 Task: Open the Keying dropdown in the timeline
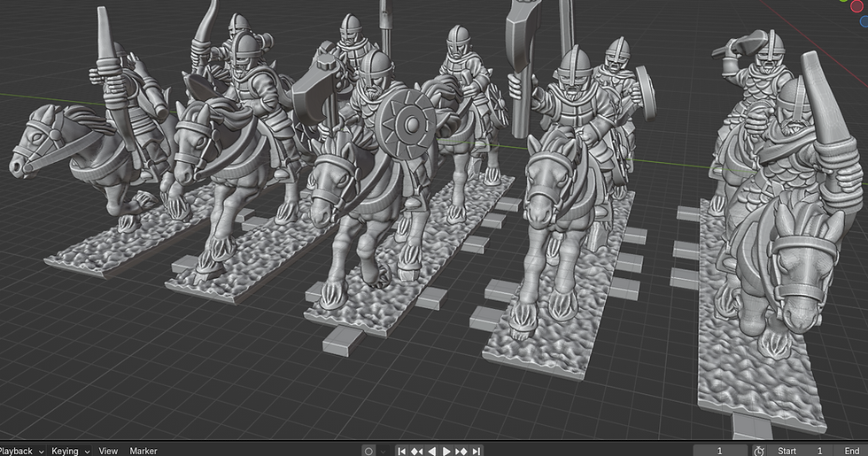tap(71, 451)
